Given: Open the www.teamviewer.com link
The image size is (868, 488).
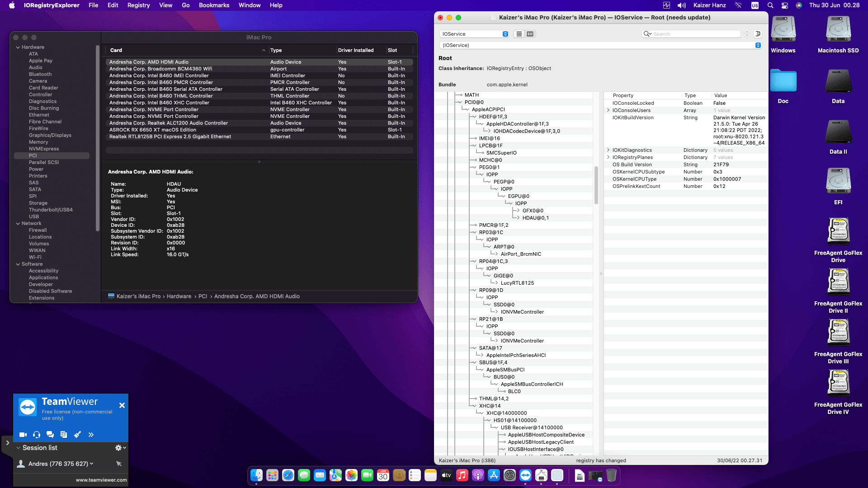Looking at the screenshot, I should (x=101, y=480).
